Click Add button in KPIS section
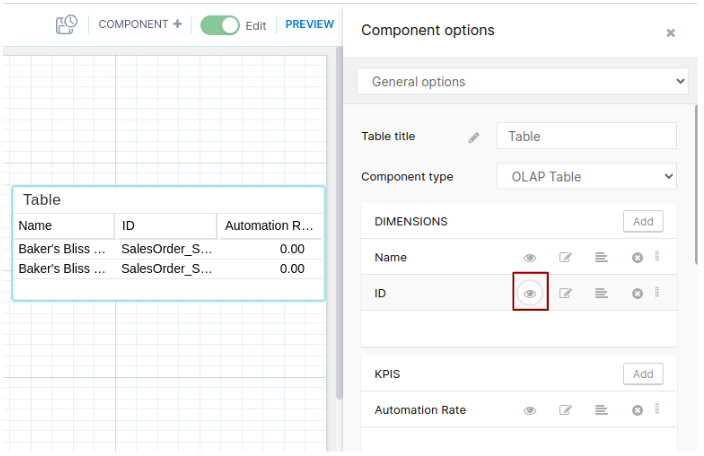The width and height of the screenshot is (704, 456). [642, 374]
